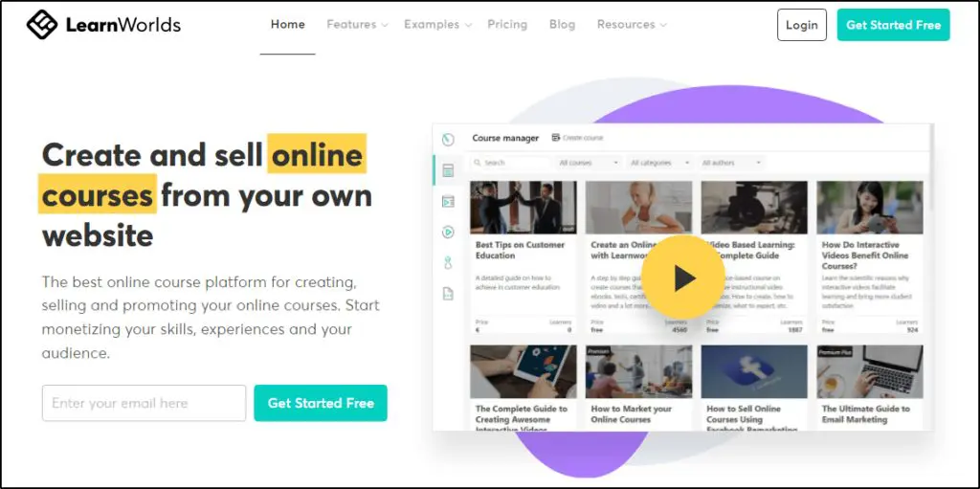
Task: Click the circular play icon in sidebar
Action: [x=448, y=232]
